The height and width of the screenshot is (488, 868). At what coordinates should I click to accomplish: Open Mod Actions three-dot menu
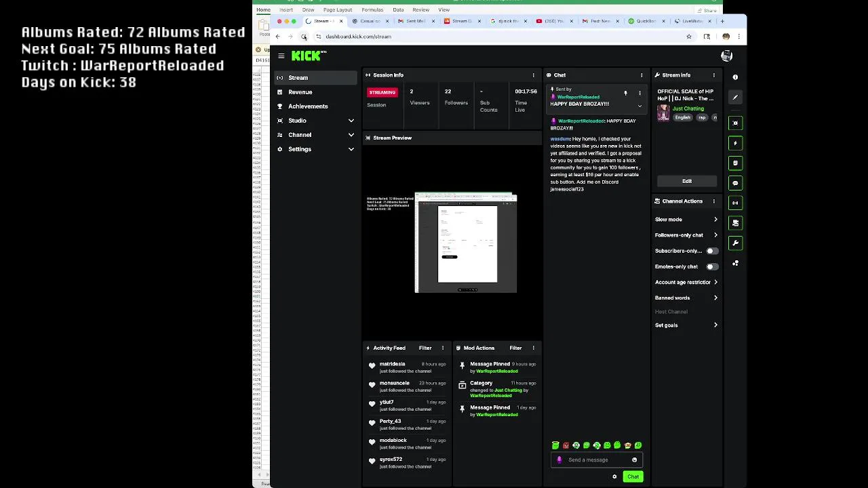click(x=533, y=348)
